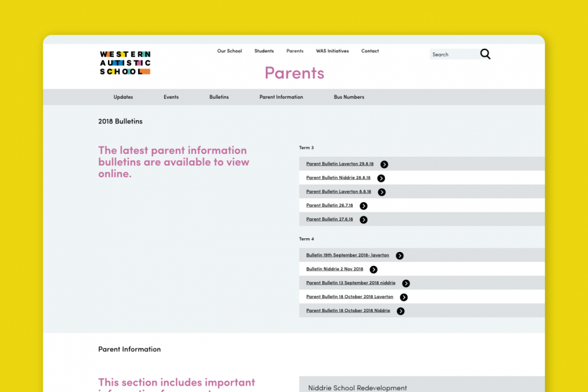Click the large pink Parents page title
This screenshot has height=392, width=588.
point(294,73)
